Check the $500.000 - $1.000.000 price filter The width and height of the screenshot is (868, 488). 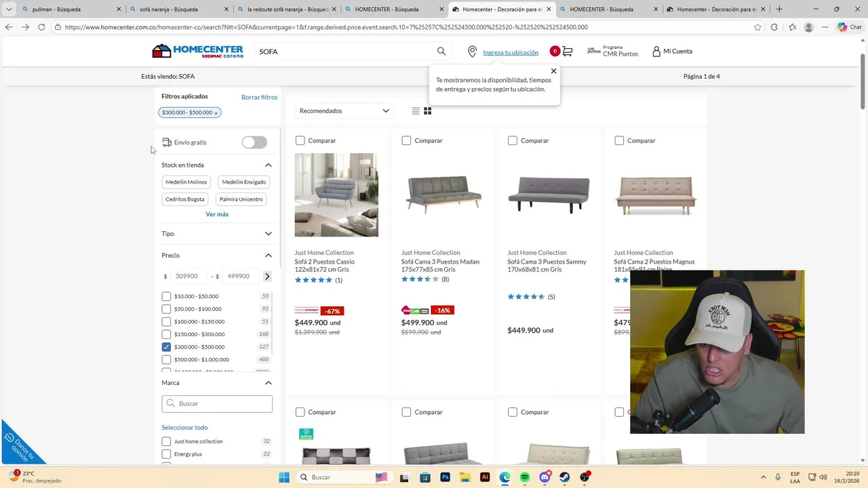click(166, 360)
